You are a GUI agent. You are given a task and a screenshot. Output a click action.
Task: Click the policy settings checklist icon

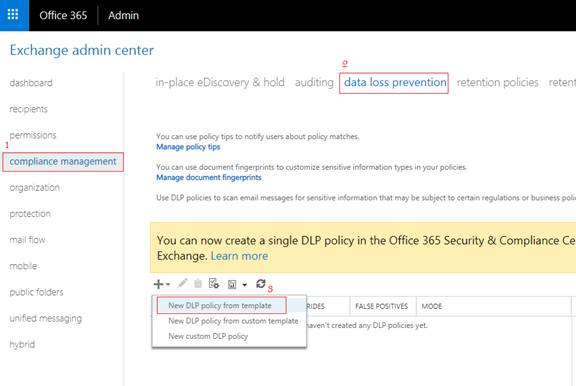[213, 284]
